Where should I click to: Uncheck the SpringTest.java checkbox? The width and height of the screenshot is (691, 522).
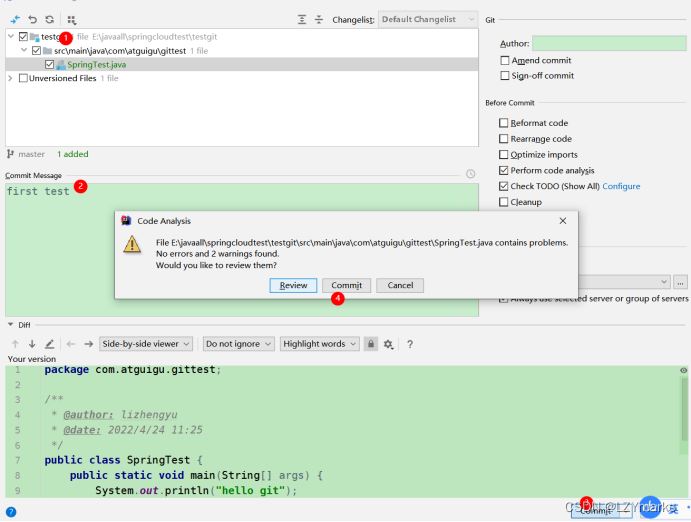tap(49, 65)
